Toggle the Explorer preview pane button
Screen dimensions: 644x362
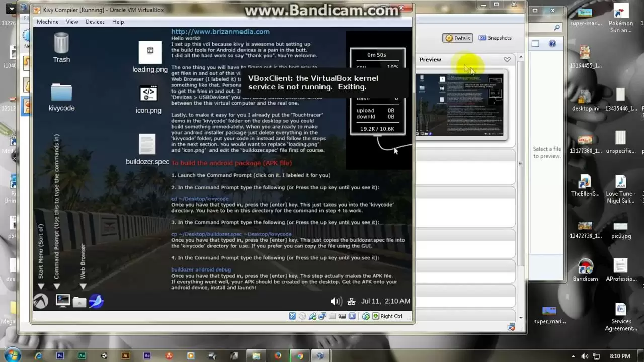(535, 44)
